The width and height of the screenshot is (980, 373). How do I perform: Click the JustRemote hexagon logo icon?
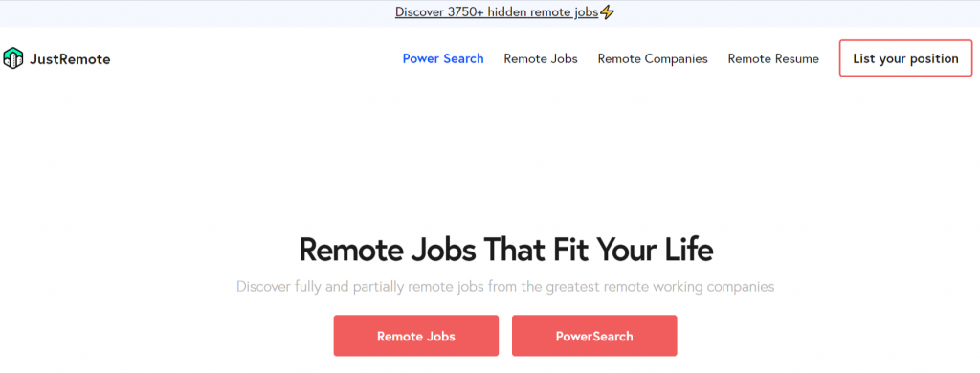[x=12, y=58]
